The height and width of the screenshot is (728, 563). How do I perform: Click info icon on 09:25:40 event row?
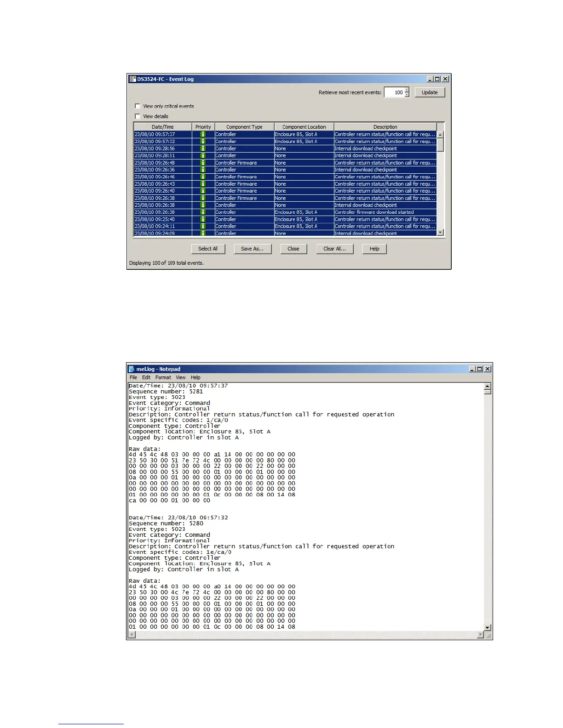[203, 219]
